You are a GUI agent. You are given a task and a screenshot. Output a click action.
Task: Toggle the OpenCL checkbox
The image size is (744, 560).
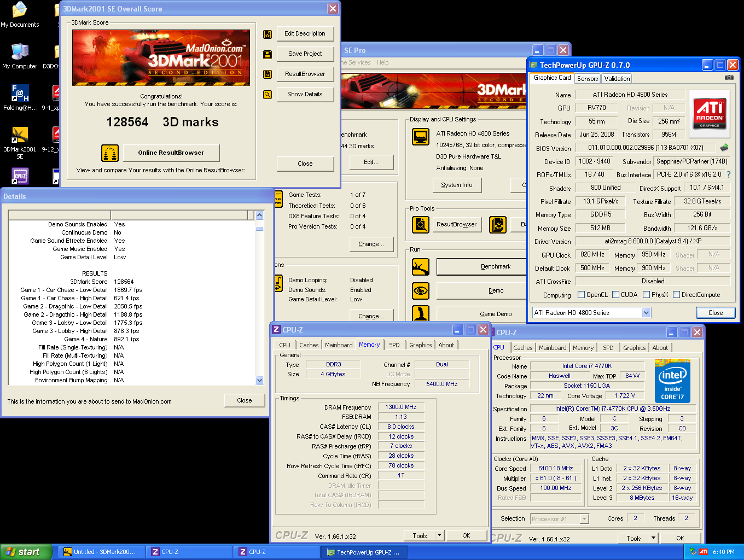[582, 295]
